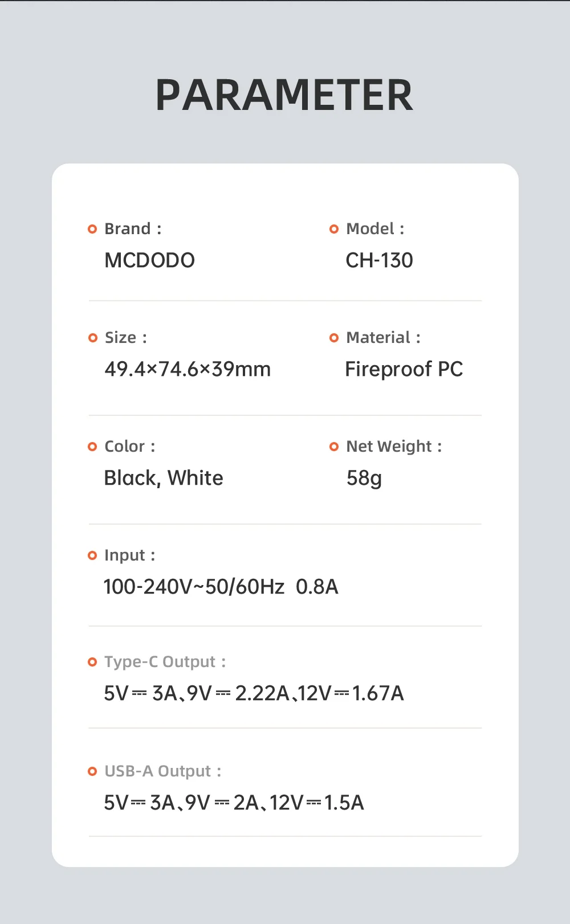Click the Type-C output specification line
570x924 pixels.
coord(254,693)
